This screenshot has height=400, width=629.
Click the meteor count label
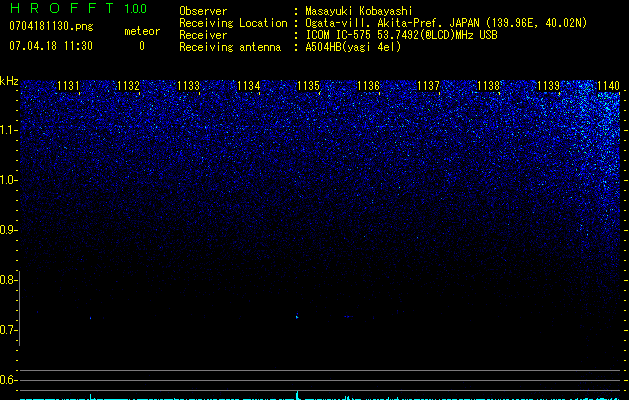142,31
